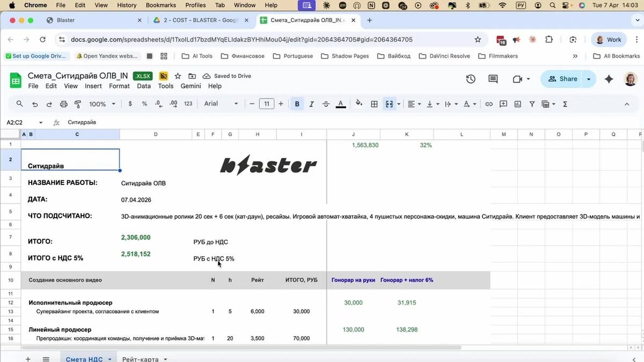The height and width of the screenshot is (362, 644).
Task: Decrease the font size
Action: coord(252,104)
